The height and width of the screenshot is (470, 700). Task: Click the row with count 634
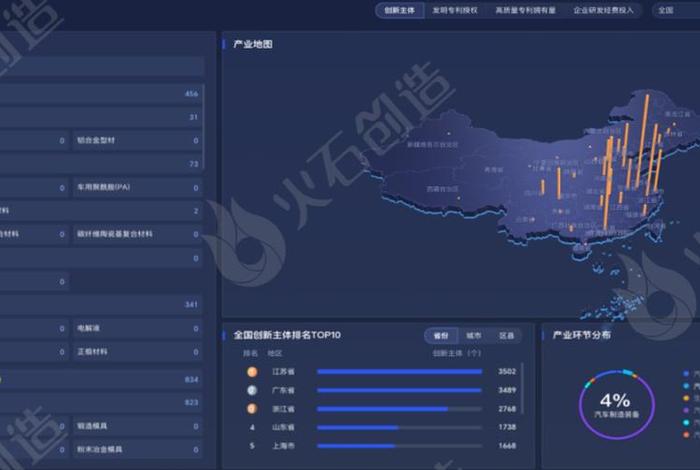101,379
